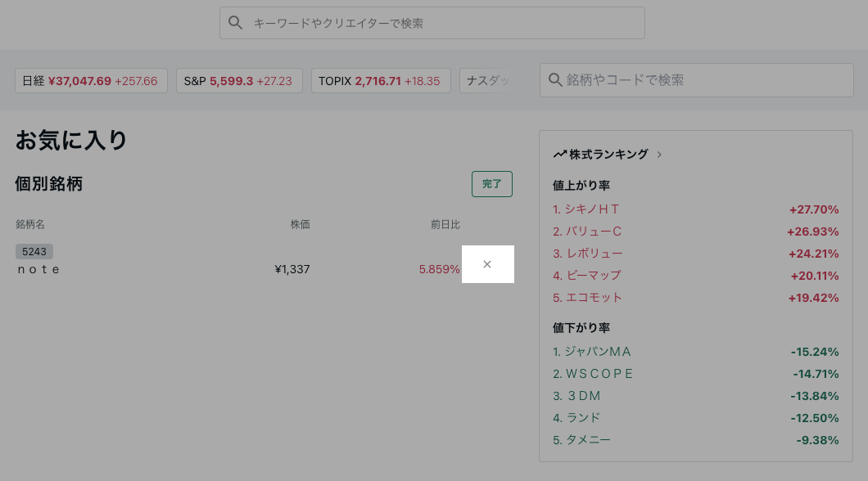The image size is (868, 481).
Task: Click the 銘柄名 column header
Action: pos(30,224)
